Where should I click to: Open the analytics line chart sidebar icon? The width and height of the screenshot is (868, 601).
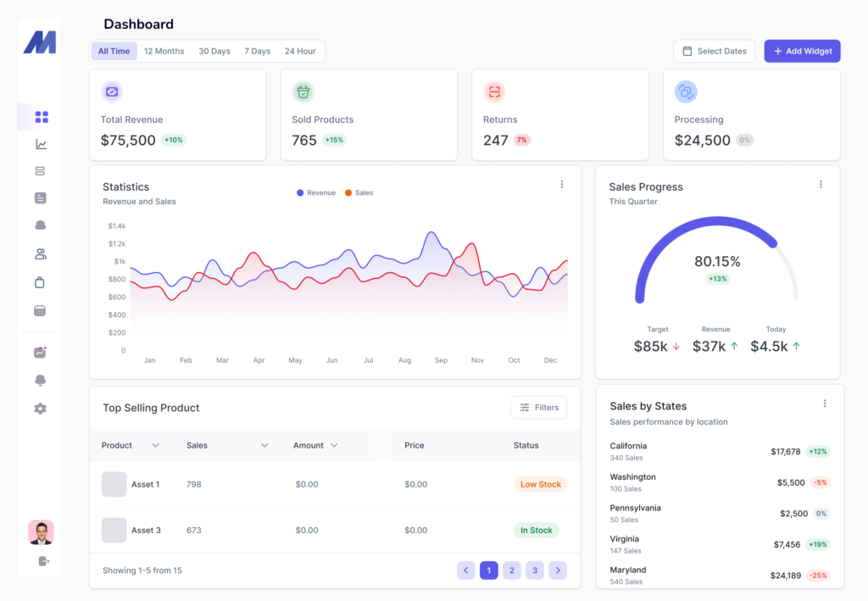41,144
